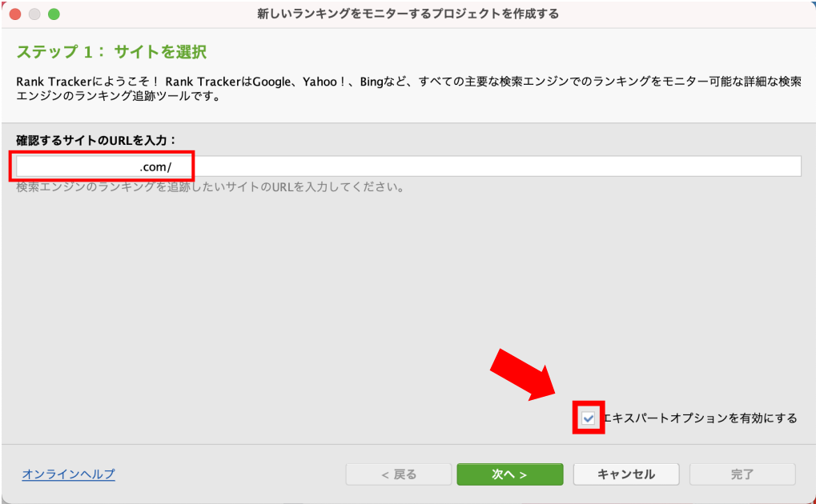This screenshot has width=816, height=504.
Task: Open the オンラインヘルプ link
Action: coord(68,474)
